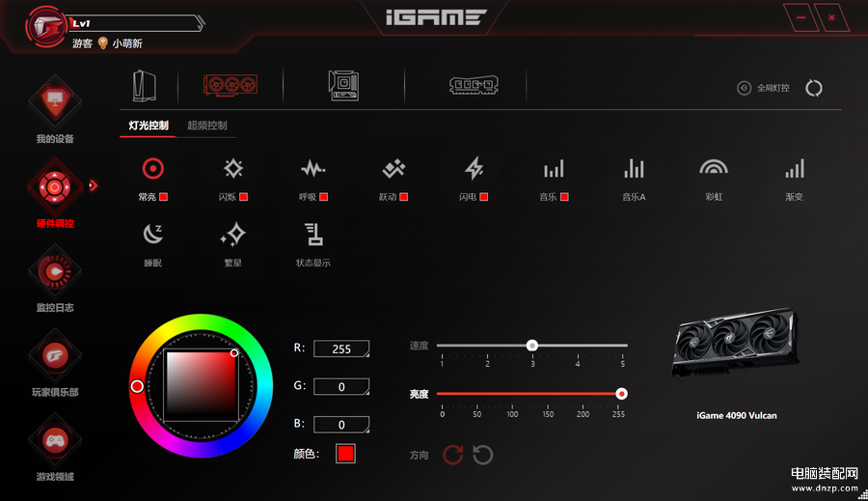Image resolution: width=868 pixels, height=501 pixels.
Task: Select the memory module device icon
Action: tap(474, 85)
